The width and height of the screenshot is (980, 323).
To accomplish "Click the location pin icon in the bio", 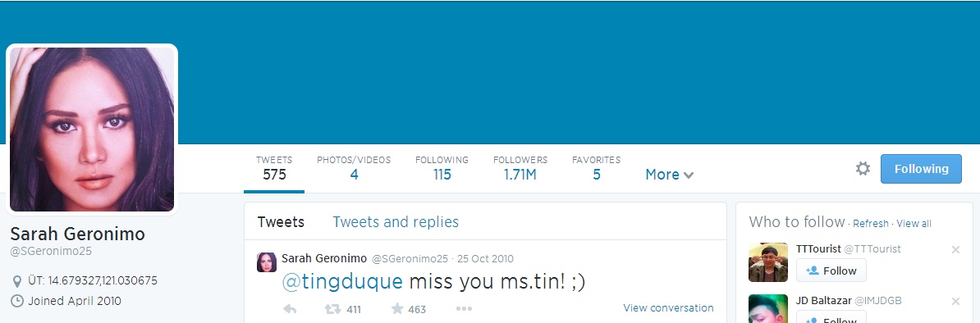I will pyautogui.click(x=17, y=280).
